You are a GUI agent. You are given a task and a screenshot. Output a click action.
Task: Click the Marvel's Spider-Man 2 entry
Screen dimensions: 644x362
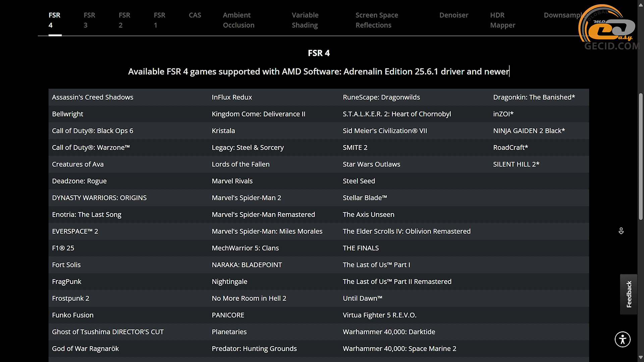tap(246, 198)
